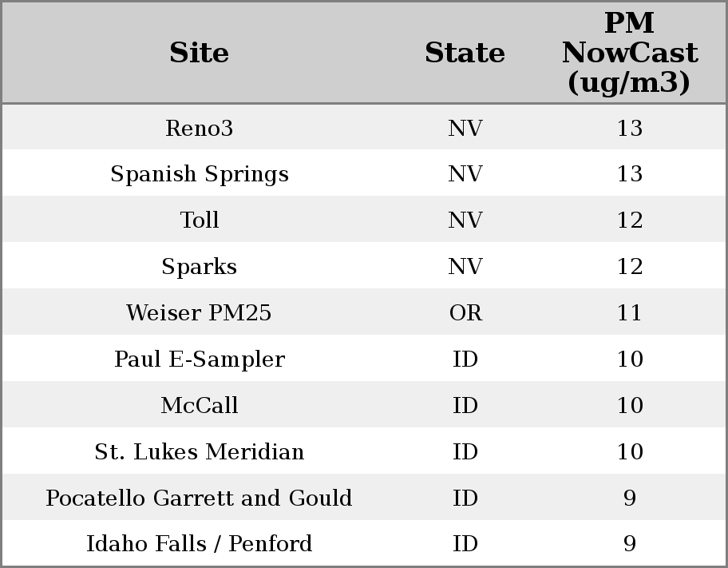Select the McCall site cell

(x=200, y=406)
